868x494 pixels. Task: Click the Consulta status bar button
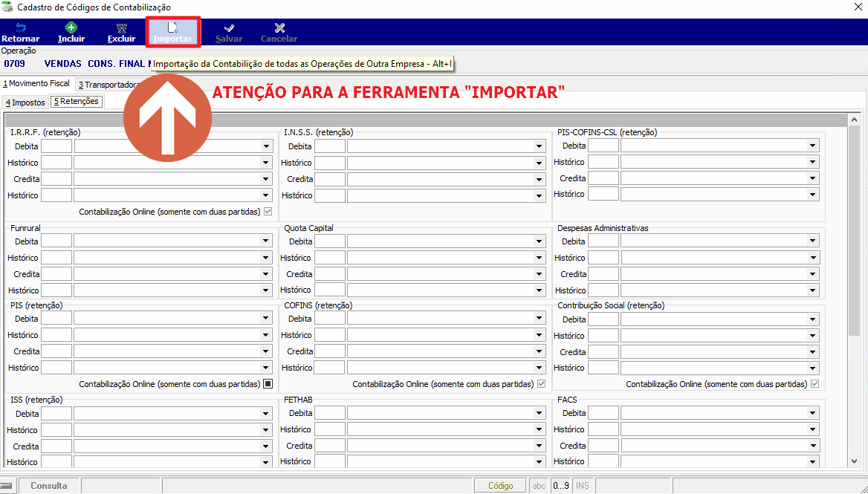[49, 486]
